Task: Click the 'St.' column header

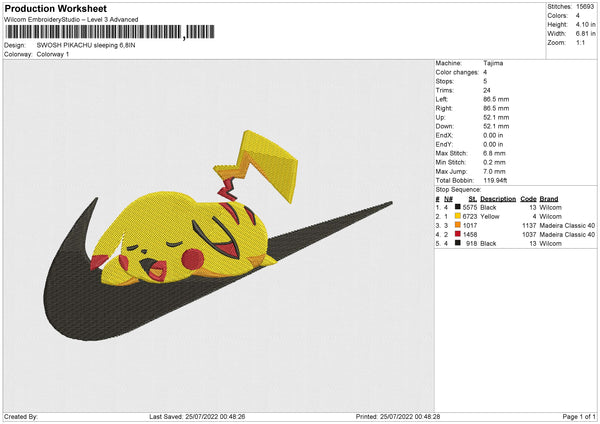Action: pyautogui.click(x=473, y=199)
